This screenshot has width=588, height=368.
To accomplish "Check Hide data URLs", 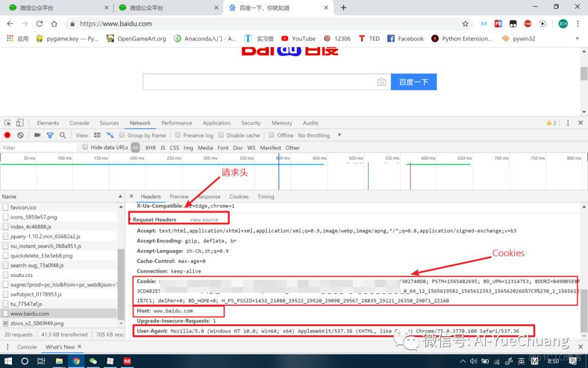I will (x=85, y=147).
